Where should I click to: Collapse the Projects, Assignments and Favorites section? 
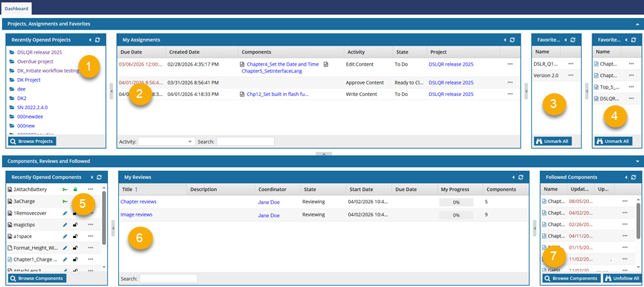pyautogui.click(x=637, y=23)
